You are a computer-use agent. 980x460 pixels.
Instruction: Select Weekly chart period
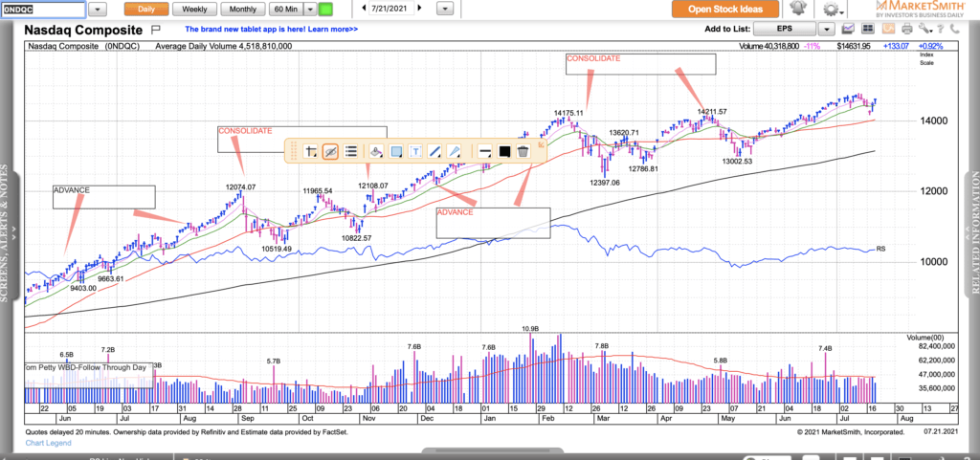(194, 9)
